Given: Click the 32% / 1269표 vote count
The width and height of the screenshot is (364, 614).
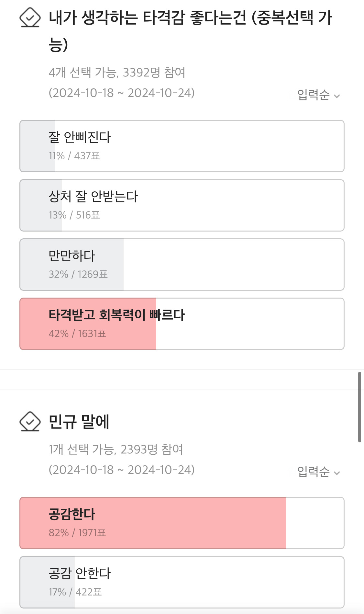Looking at the screenshot, I should (x=78, y=274).
